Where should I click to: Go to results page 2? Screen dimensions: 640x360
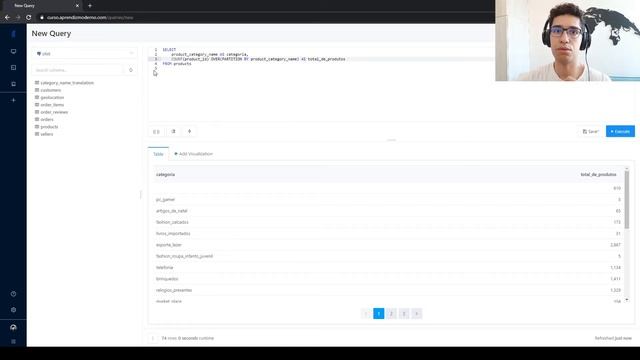(391, 313)
